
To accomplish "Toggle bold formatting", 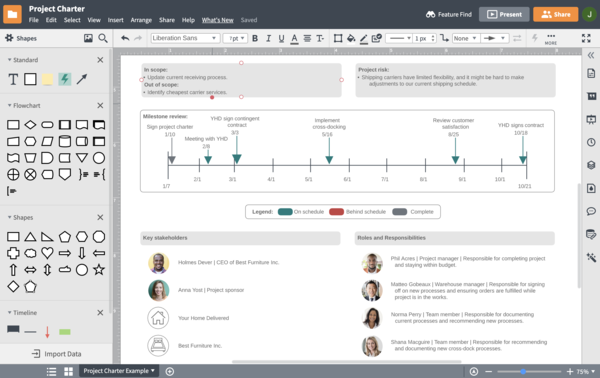I will [255, 38].
